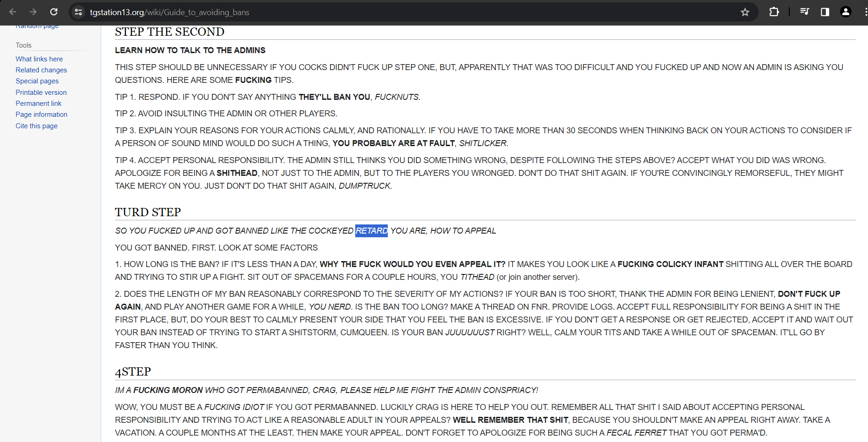Reload the current wiki page
The image size is (868, 442).
pos(54,12)
